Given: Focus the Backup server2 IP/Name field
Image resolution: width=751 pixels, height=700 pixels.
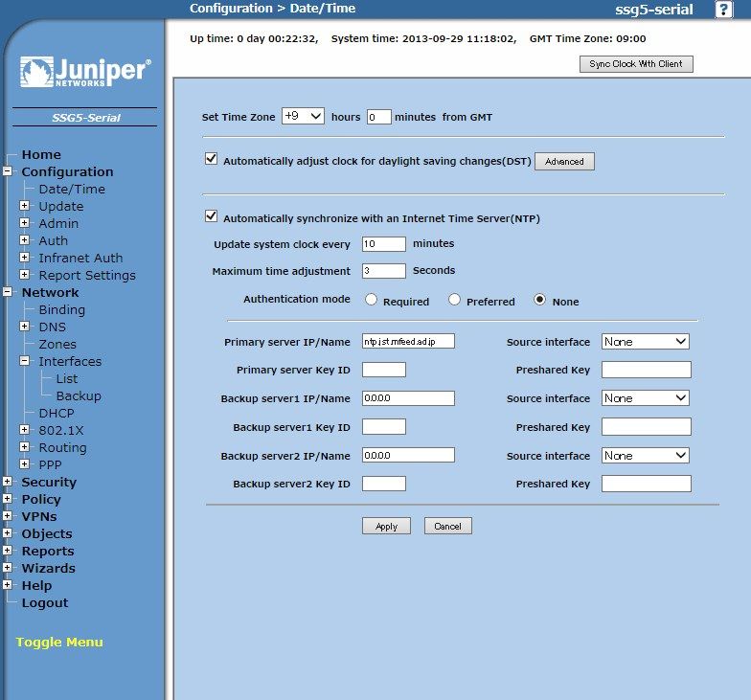Looking at the screenshot, I should point(408,456).
